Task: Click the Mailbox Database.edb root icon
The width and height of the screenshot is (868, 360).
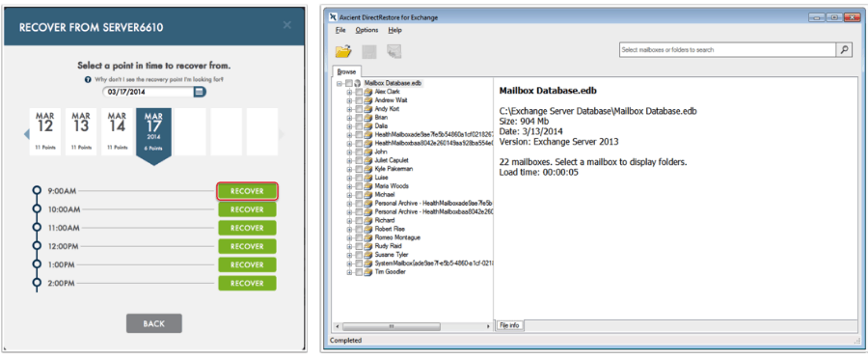Action: [358, 83]
